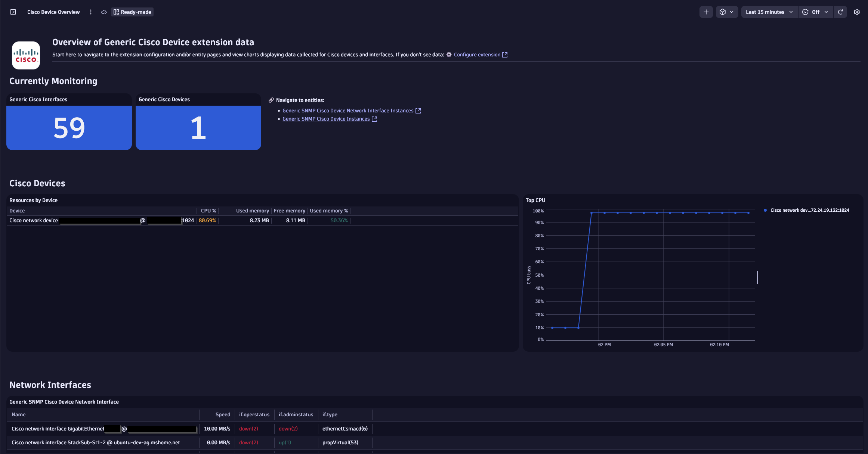The height and width of the screenshot is (454, 868).
Task: Toggle the sidebar panel icon
Action: (x=13, y=12)
